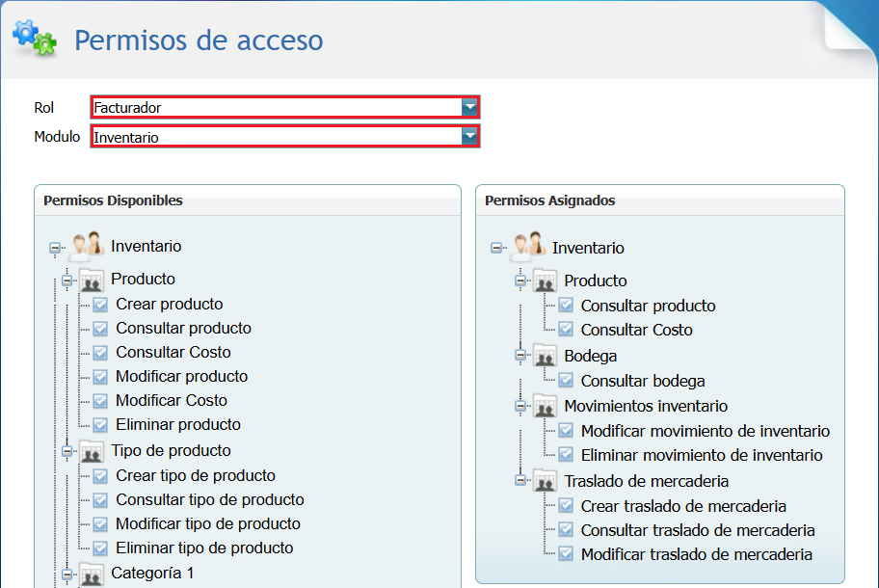Click the Movimientos inventario group icon

(545, 405)
